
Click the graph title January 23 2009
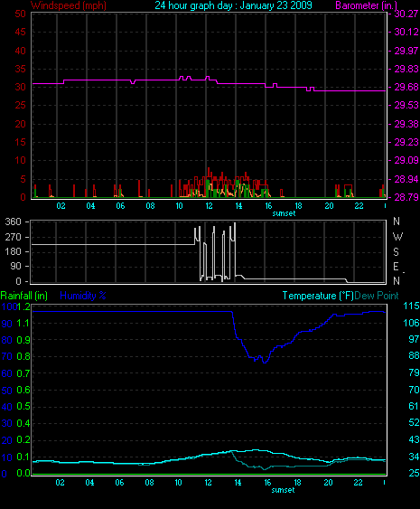(x=233, y=5)
